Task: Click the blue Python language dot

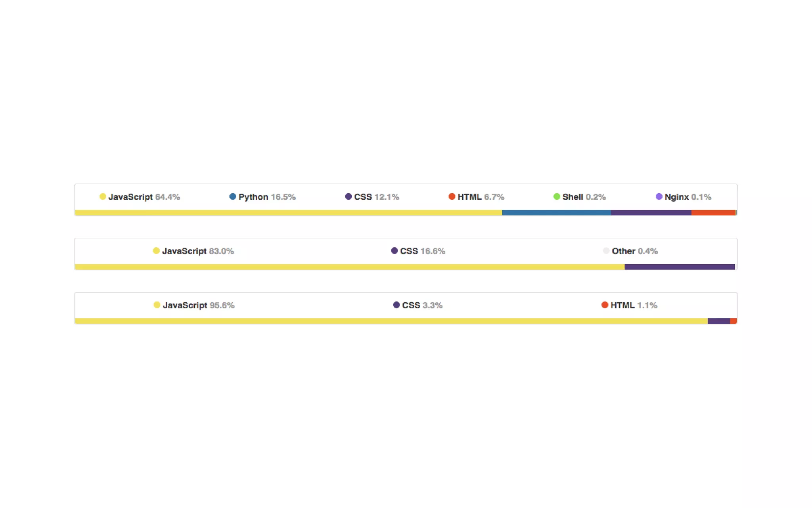Action: 233,196
